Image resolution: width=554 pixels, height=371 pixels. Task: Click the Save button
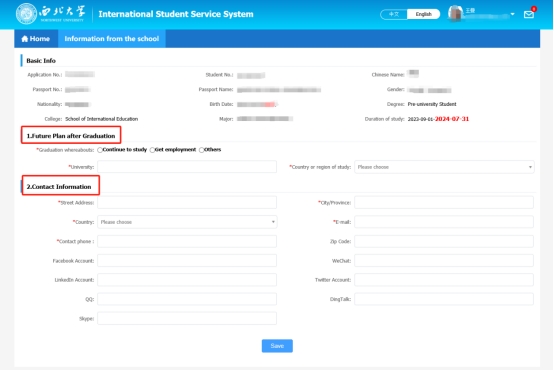click(277, 346)
